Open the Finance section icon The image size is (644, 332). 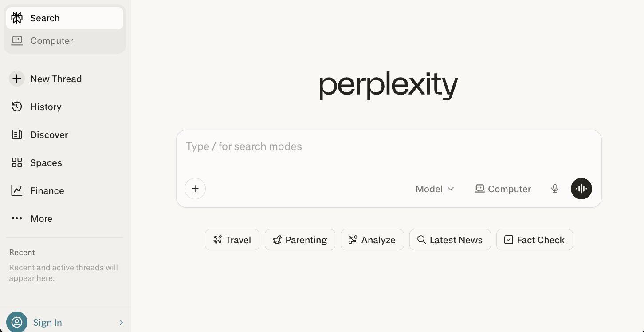click(16, 190)
